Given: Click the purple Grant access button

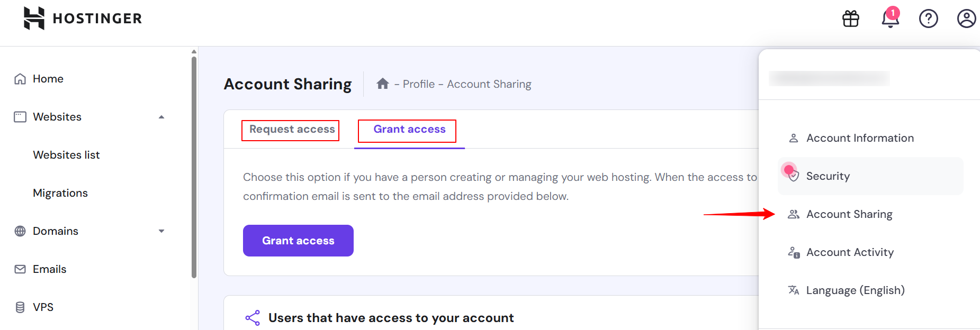Looking at the screenshot, I should pos(298,241).
